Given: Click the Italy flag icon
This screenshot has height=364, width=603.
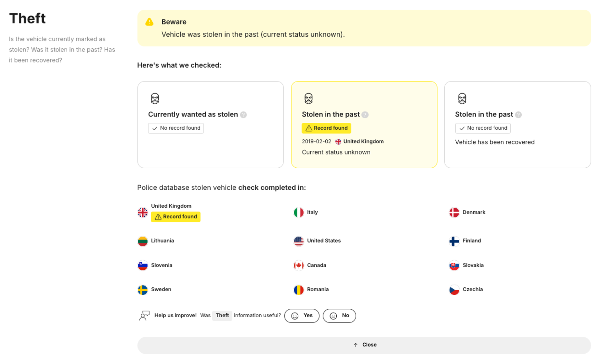Looking at the screenshot, I should 298,212.
